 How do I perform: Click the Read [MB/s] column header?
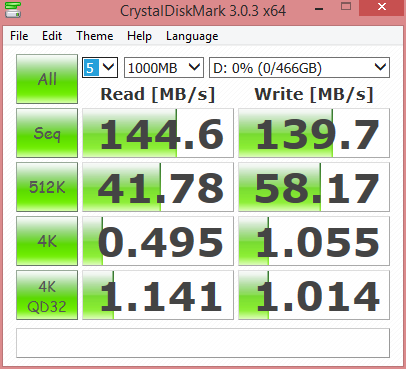click(158, 94)
